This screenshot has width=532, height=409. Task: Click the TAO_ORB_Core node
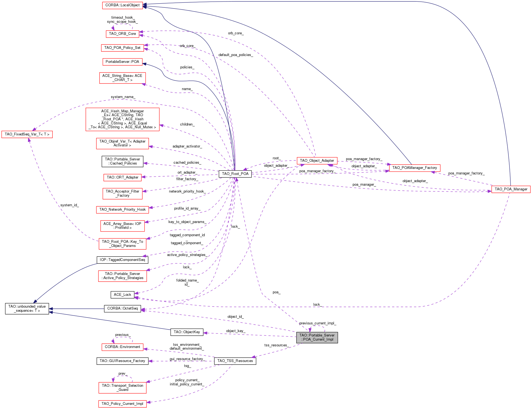(122, 34)
